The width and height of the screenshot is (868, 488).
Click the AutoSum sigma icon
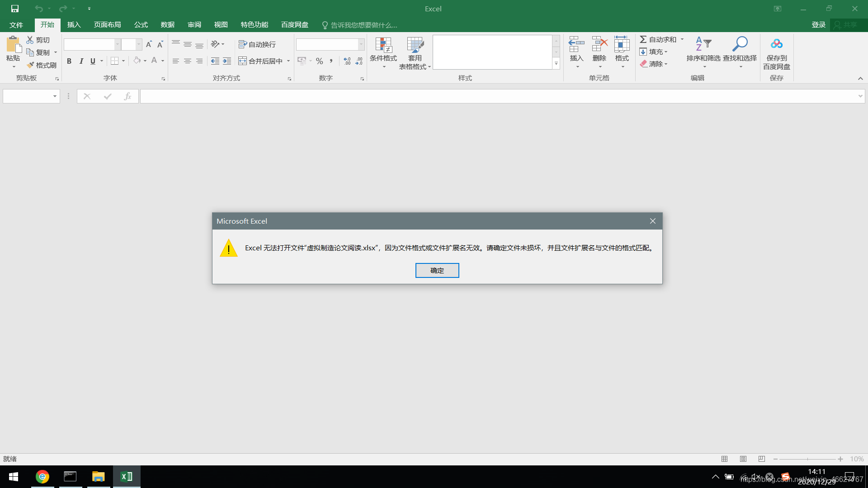click(643, 40)
